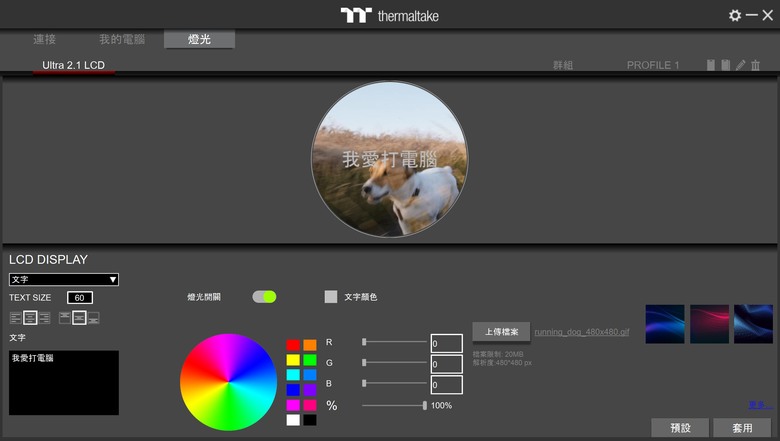Click the first clipboard icon beside PROFILE 1
Viewport: 780px width, 441px height.
pos(711,65)
